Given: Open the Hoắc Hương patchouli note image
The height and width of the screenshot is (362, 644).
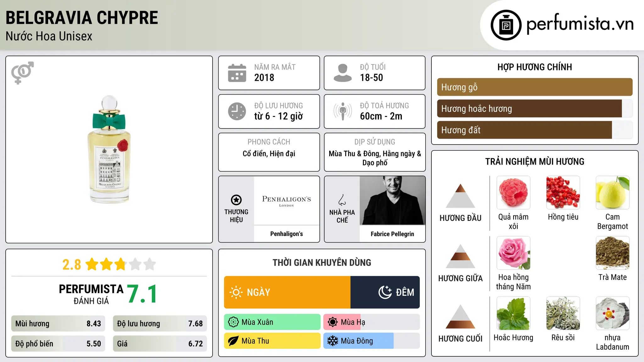Looking at the screenshot, I should 514,313.
